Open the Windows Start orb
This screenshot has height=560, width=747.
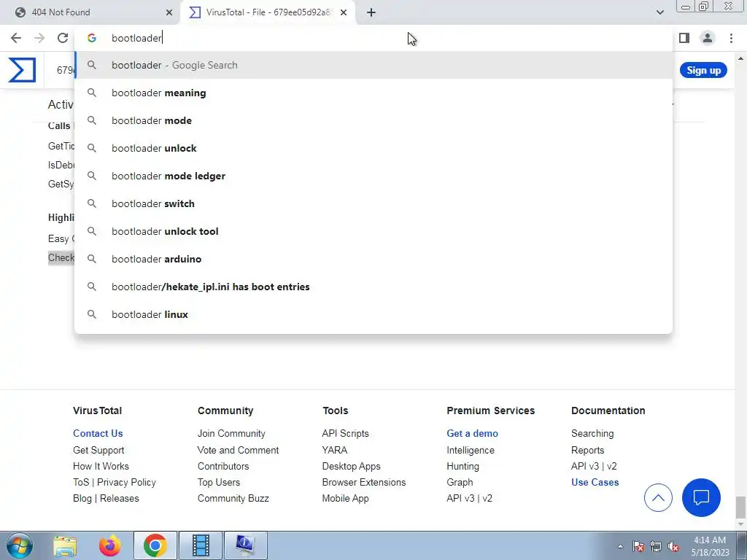[x=19, y=545]
